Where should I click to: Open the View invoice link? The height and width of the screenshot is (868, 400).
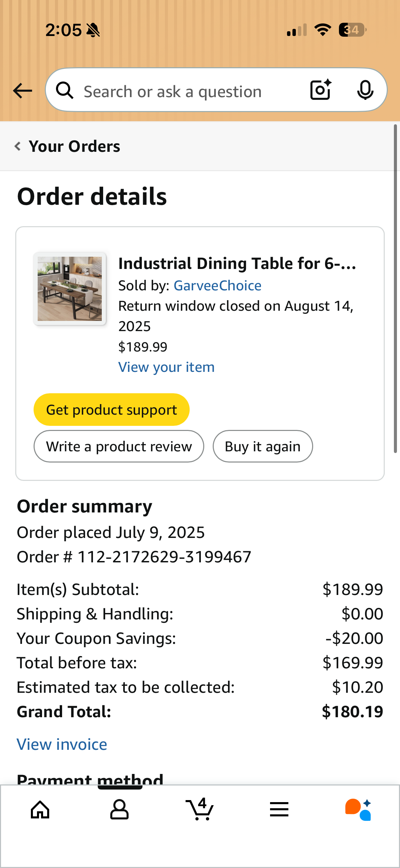pyautogui.click(x=62, y=744)
